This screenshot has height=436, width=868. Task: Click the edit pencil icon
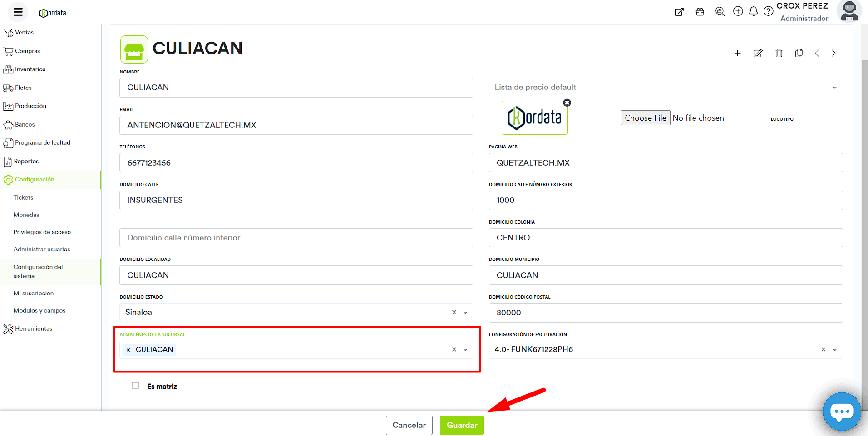pos(758,53)
